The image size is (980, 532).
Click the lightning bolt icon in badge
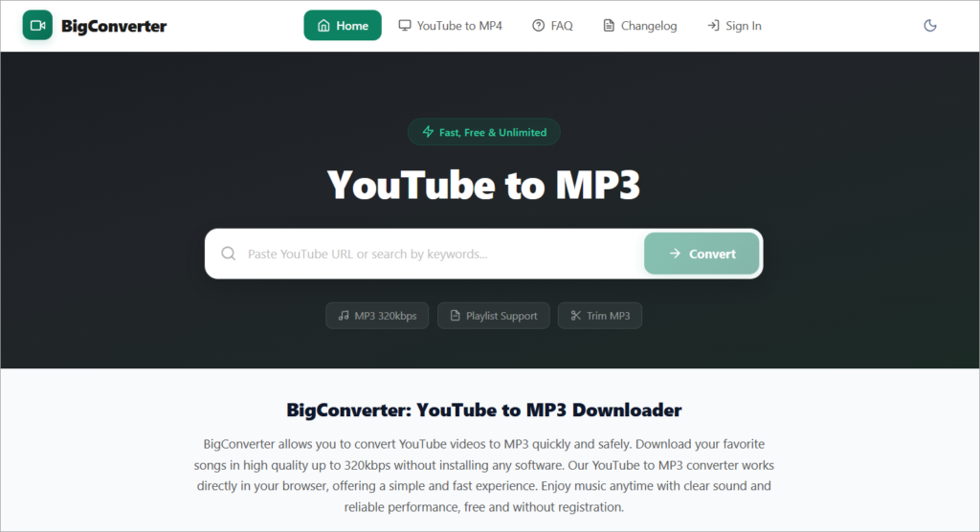[428, 132]
